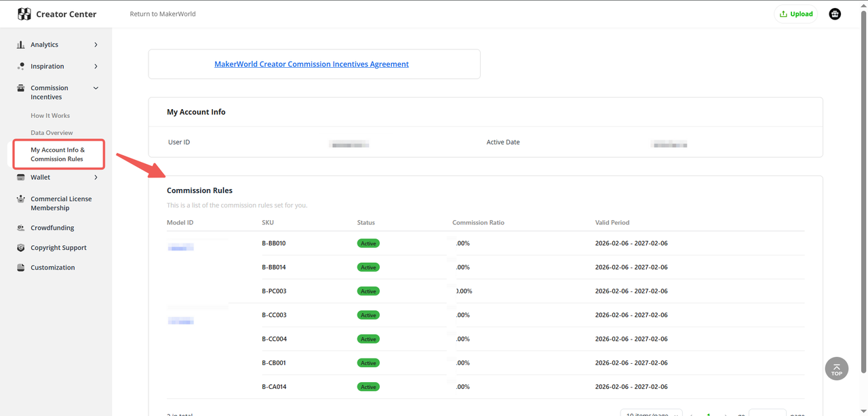The width and height of the screenshot is (868, 416).
Task: Click the Creator Center logo icon
Action: click(x=24, y=14)
